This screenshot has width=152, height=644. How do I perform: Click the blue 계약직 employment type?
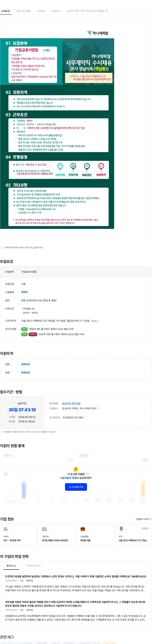pyautogui.click(x=24, y=292)
